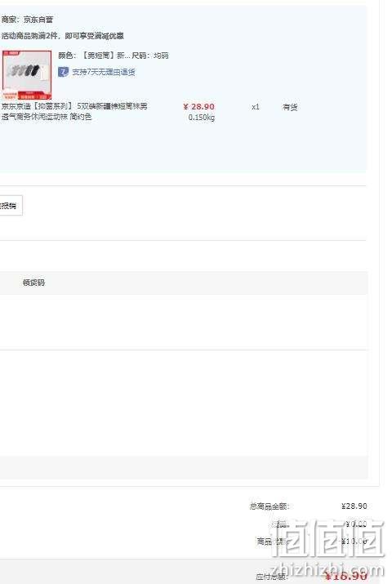
Task: Open the 京东京造 socks product title
Action: pyautogui.click(x=74, y=111)
